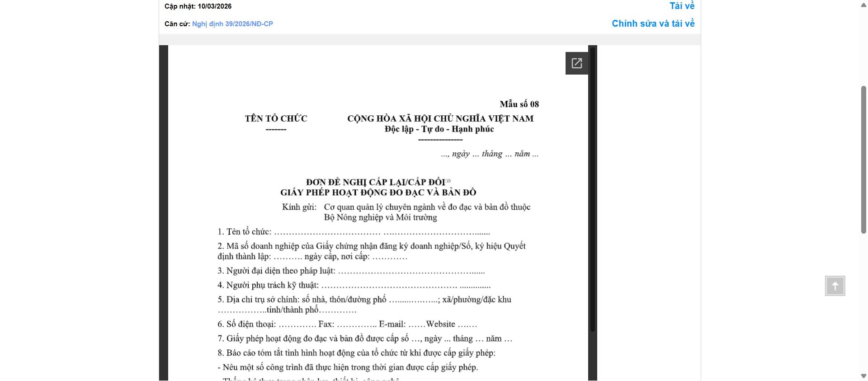Click the back-to-top arrow button
Viewport: 868px width, 381px height.
(x=835, y=286)
